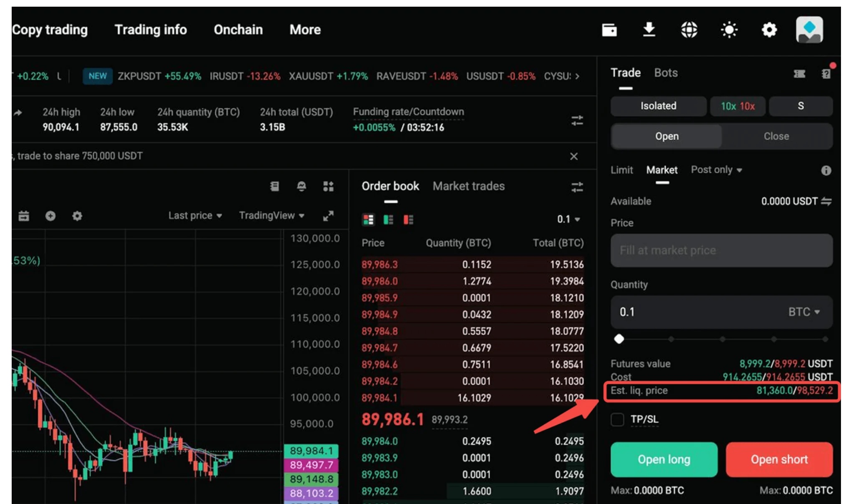
Task: Click the download app icon
Action: click(x=649, y=30)
